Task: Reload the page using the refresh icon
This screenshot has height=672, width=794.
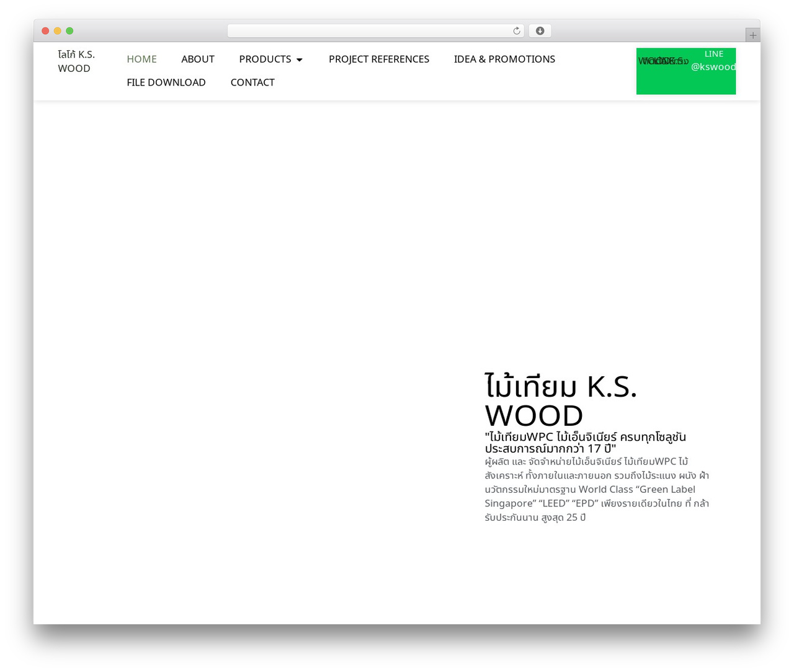Action: (517, 31)
